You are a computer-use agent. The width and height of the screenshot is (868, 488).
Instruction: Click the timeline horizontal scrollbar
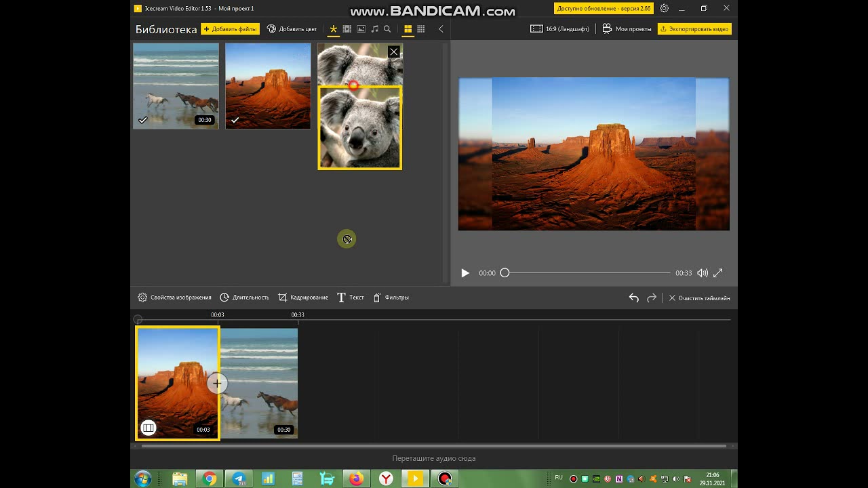tap(434, 446)
